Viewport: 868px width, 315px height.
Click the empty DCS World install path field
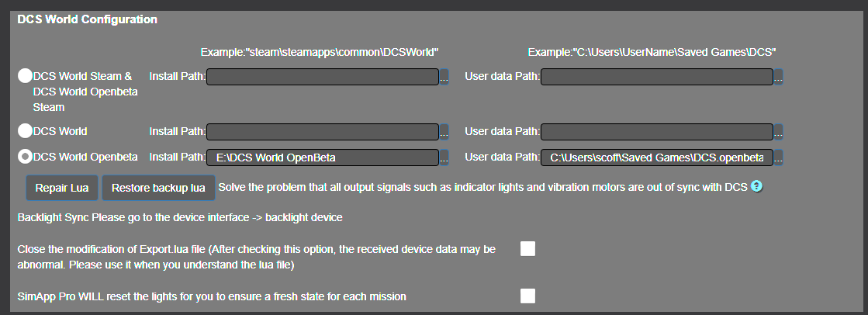pos(323,132)
